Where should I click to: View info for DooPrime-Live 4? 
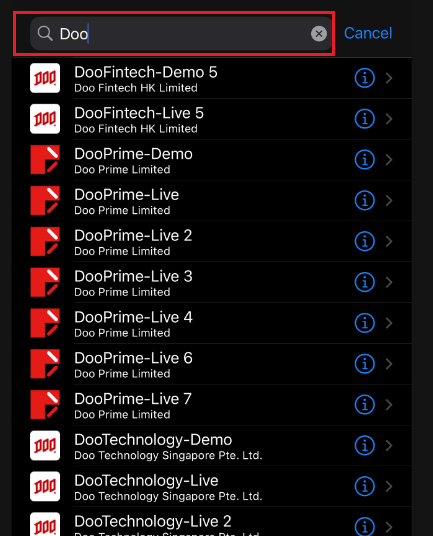pos(365,323)
